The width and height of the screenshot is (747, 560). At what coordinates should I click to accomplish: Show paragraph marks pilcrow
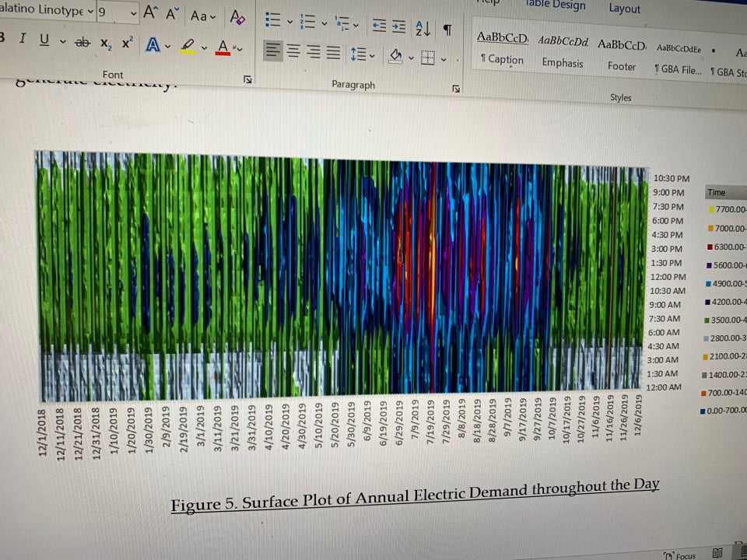pos(447,30)
